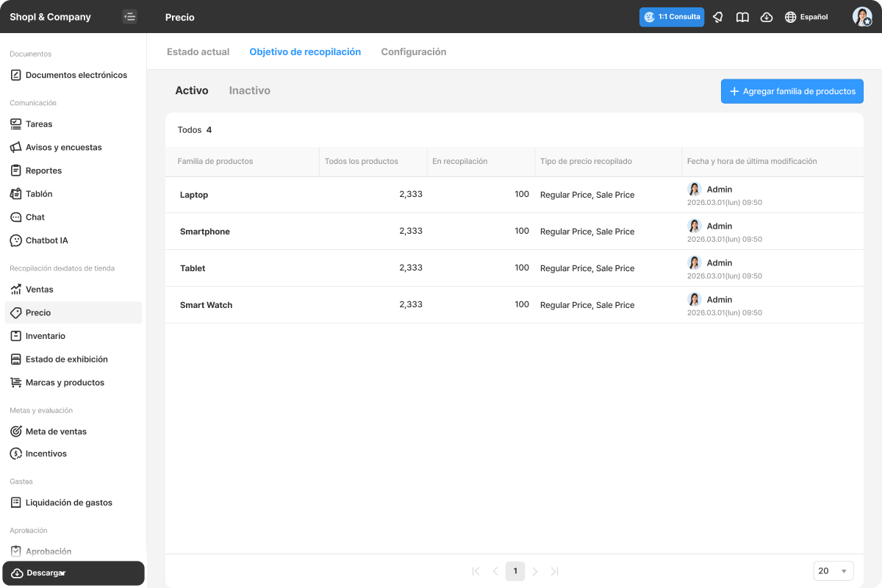The height and width of the screenshot is (588, 882).
Task: Open Inventario text in the sidebar
Action: click(46, 336)
